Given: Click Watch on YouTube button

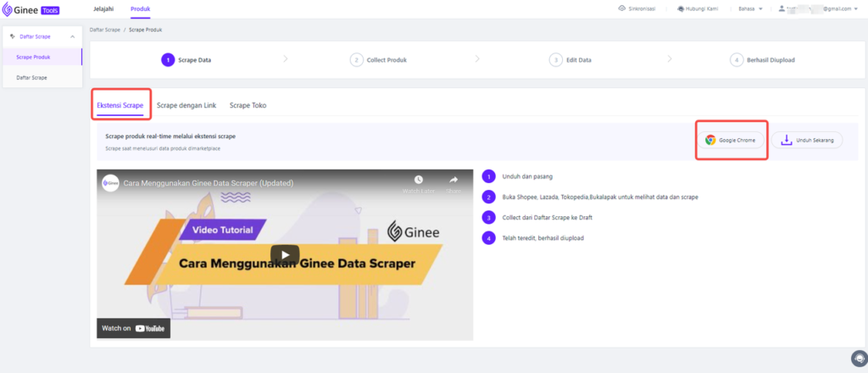Looking at the screenshot, I should (134, 328).
